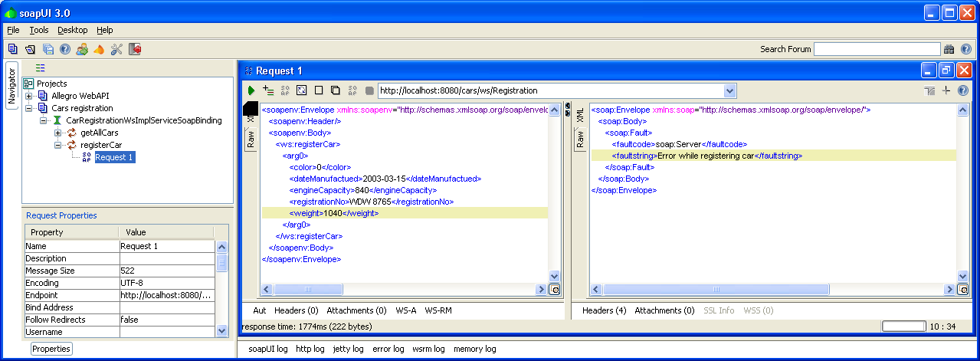Click the clone request overlapping squares icon
Screen dimensions: 980x361
click(335, 90)
